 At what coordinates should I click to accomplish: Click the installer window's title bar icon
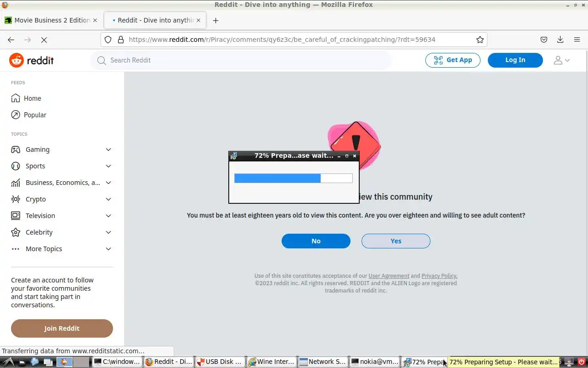(x=234, y=156)
